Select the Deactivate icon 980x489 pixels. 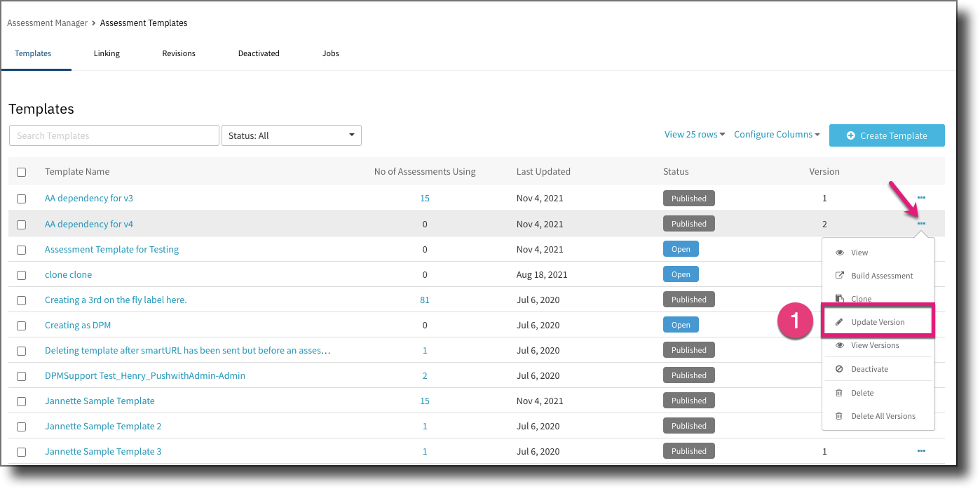pyautogui.click(x=839, y=368)
